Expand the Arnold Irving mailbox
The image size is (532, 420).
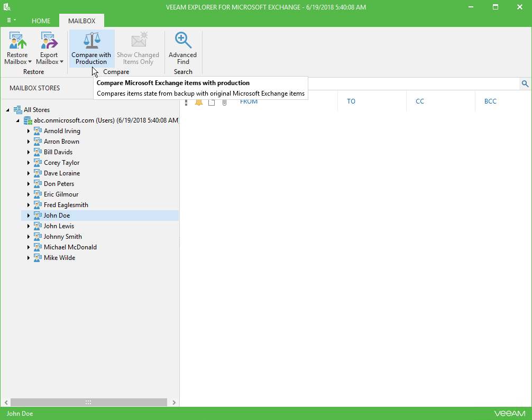point(29,131)
